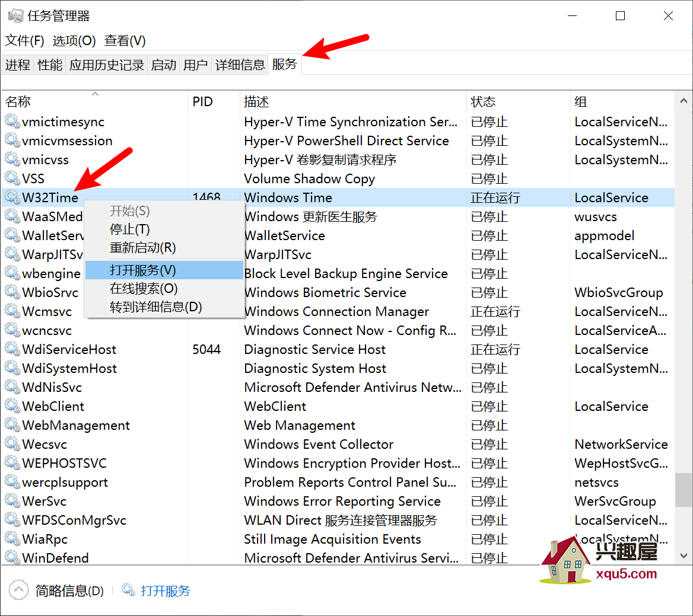Click the gear icon beside wbengine
The width and height of the screenshot is (693, 616).
point(12,273)
